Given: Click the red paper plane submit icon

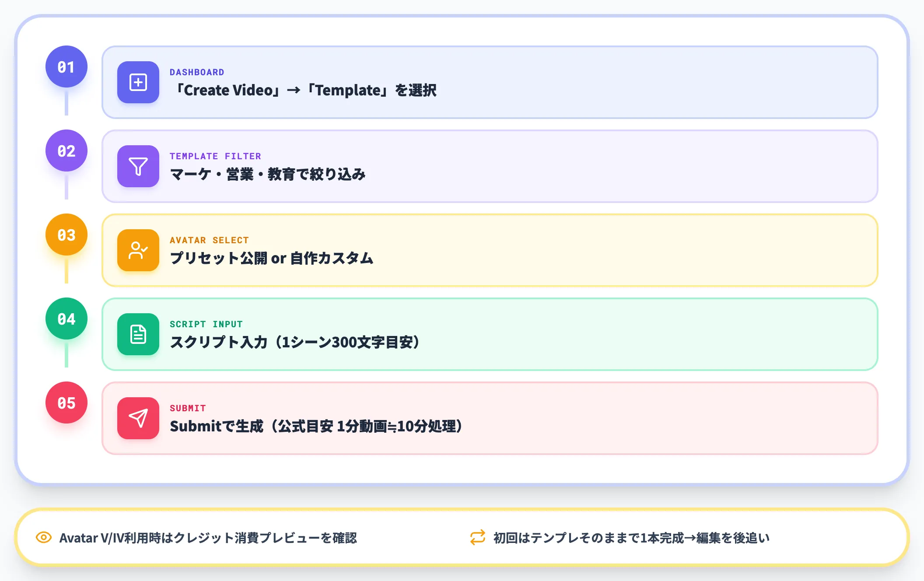Looking at the screenshot, I should [x=138, y=418].
